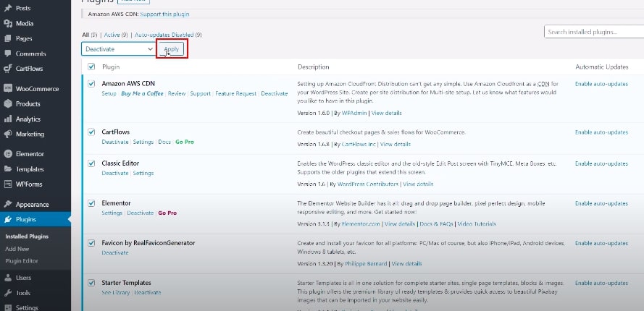Click the Feature Request link
Screen dimensions: 644x311
click(x=235, y=93)
